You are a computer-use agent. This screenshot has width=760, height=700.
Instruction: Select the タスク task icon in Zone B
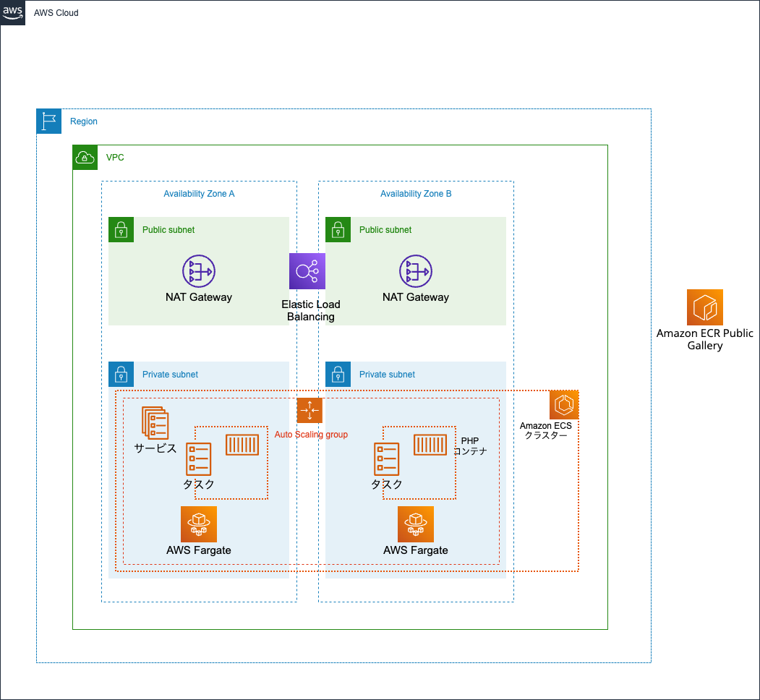tap(387, 459)
